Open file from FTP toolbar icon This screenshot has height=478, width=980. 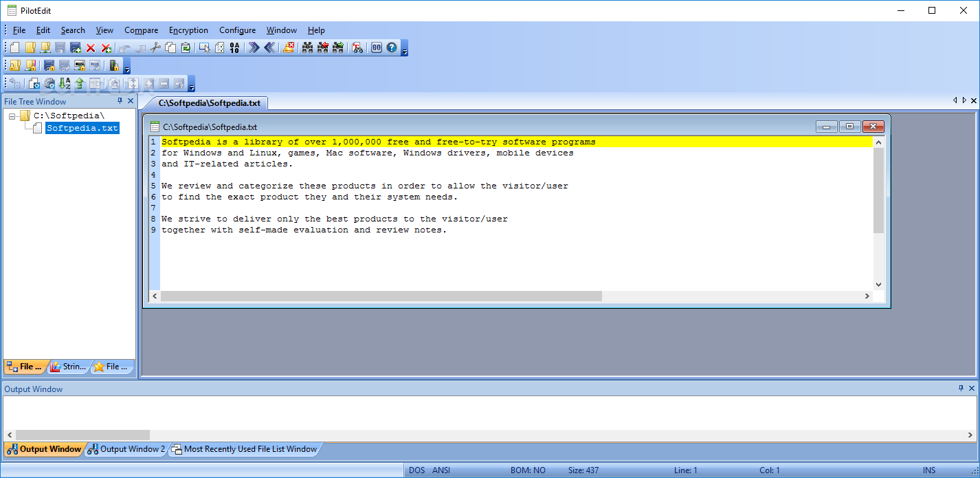45,47
